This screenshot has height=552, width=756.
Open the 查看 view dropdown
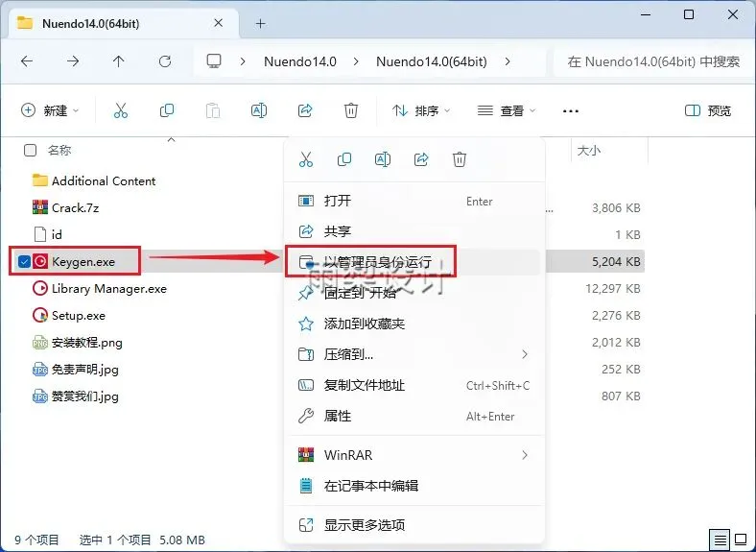pos(507,110)
